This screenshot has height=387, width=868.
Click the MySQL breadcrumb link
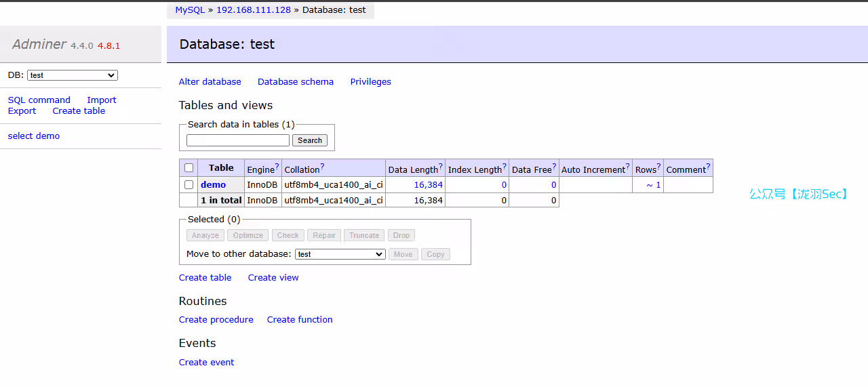[x=190, y=10]
